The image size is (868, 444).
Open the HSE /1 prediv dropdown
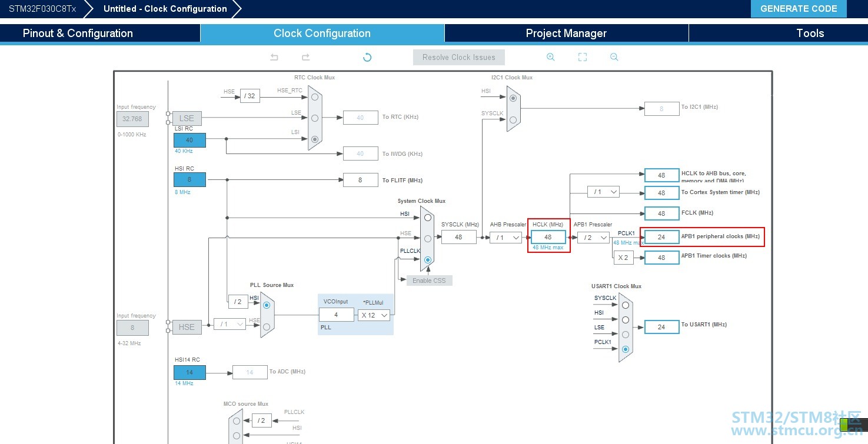[x=230, y=324]
